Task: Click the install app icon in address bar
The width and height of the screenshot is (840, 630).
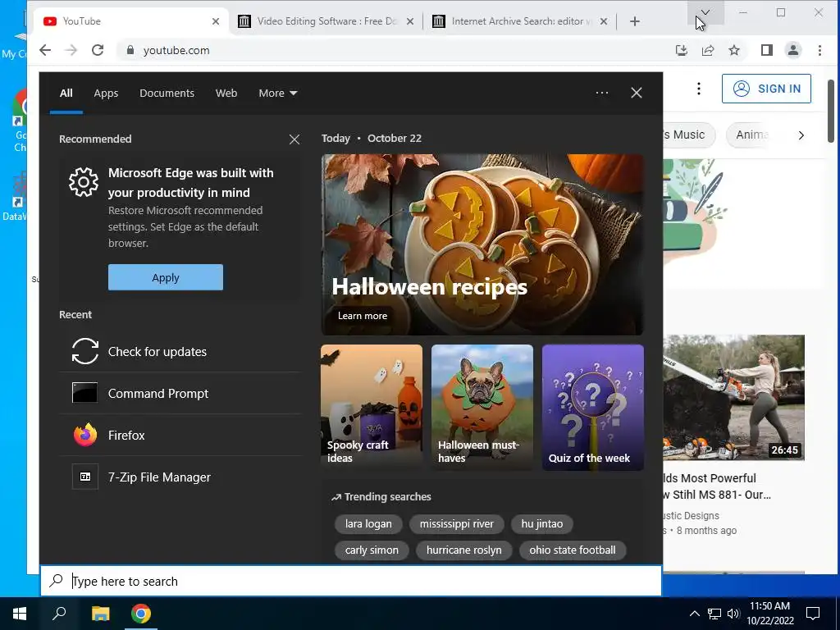Action: [682, 50]
